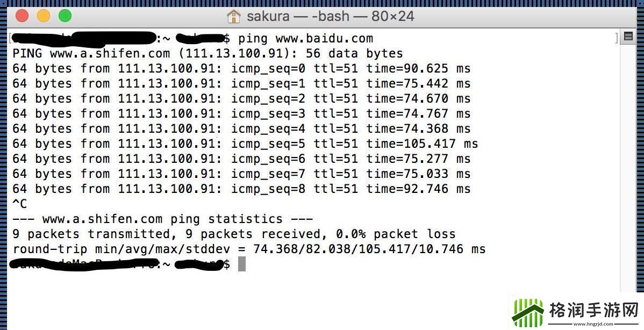644x330 pixels.
Task: Click the icmp_seq=8 reply line
Action: [x=241, y=189]
